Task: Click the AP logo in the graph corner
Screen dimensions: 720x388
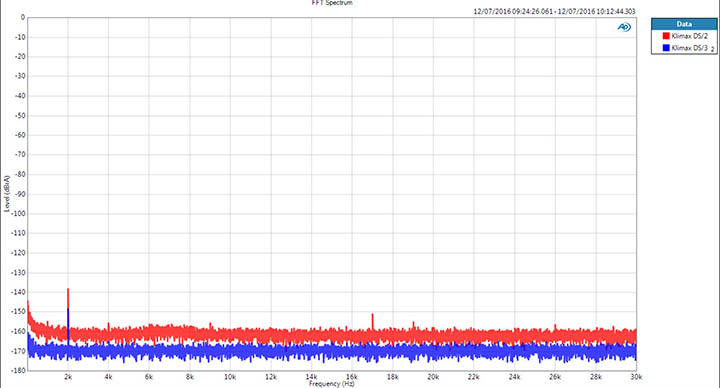Action: tap(624, 28)
